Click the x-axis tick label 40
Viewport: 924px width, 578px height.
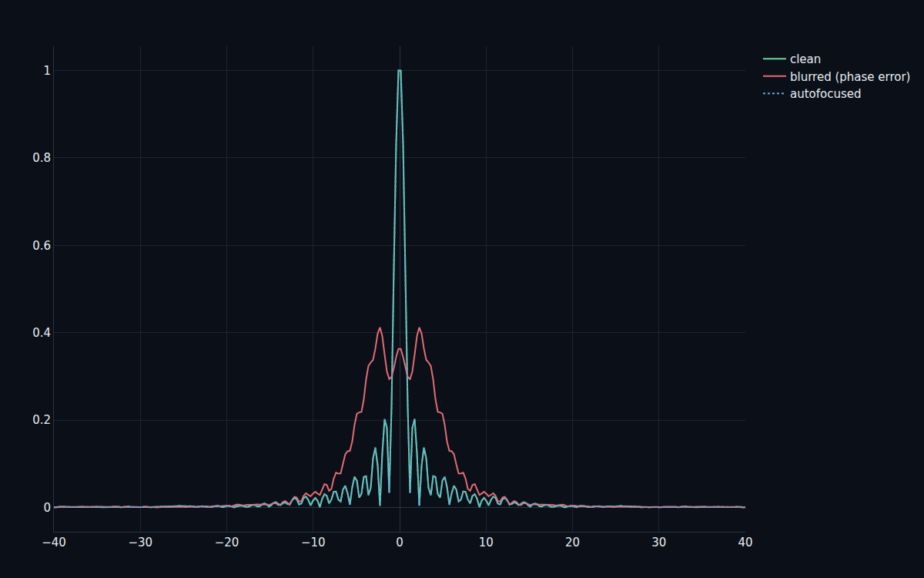point(745,542)
